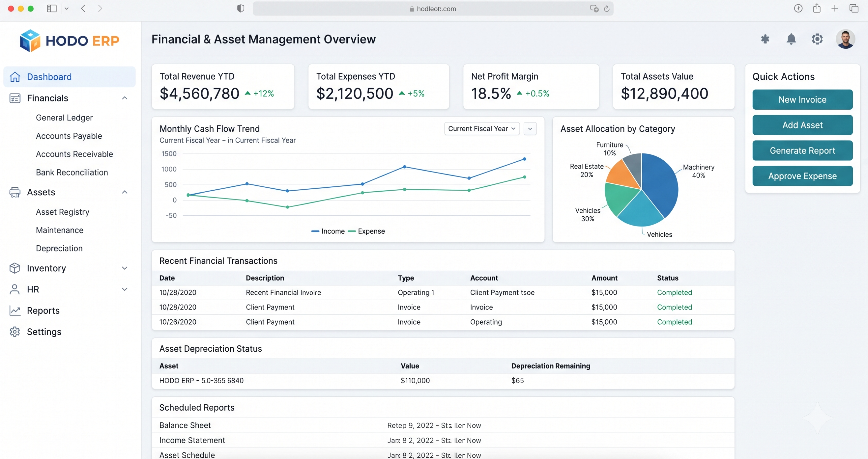
Task: Show browser tab overview
Action: pos(854,9)
